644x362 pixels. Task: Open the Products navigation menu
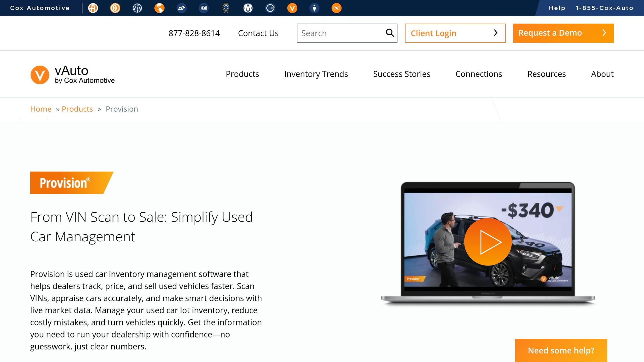point(242,74)
